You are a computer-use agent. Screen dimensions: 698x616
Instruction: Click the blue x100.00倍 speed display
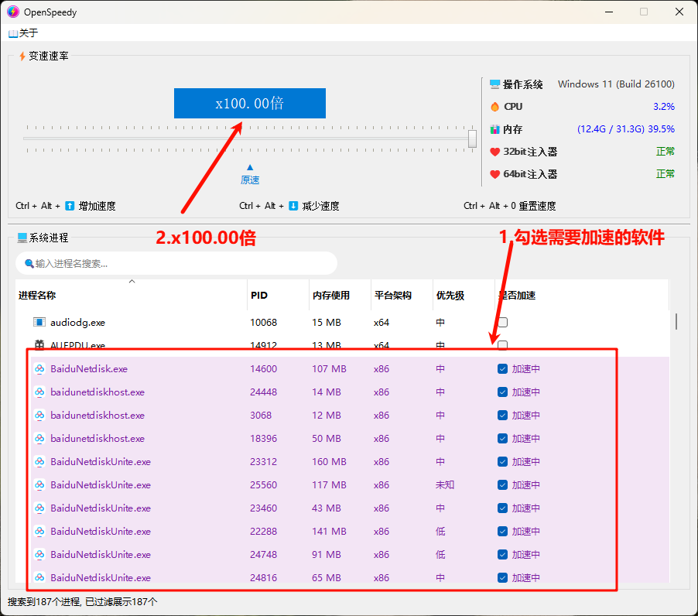(249, 103)
